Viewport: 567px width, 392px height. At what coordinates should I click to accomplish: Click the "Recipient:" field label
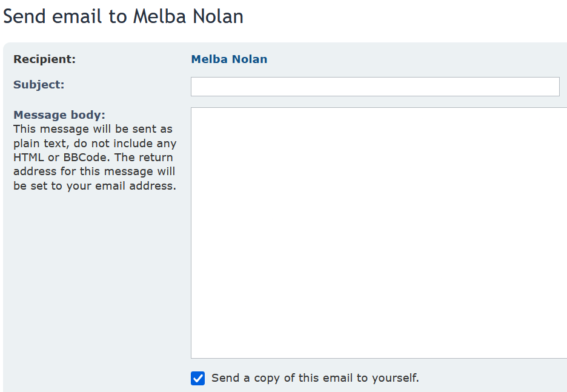(x=45, y=59)
